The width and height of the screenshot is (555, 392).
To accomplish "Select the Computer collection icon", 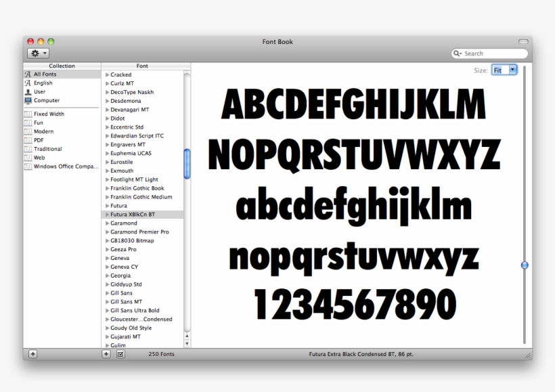I will coord(28,100).
